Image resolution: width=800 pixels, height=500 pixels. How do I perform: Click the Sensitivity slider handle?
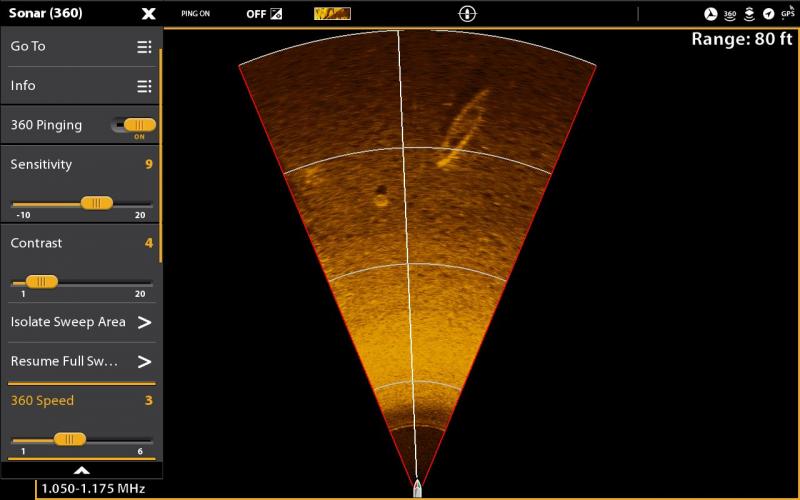96,203
